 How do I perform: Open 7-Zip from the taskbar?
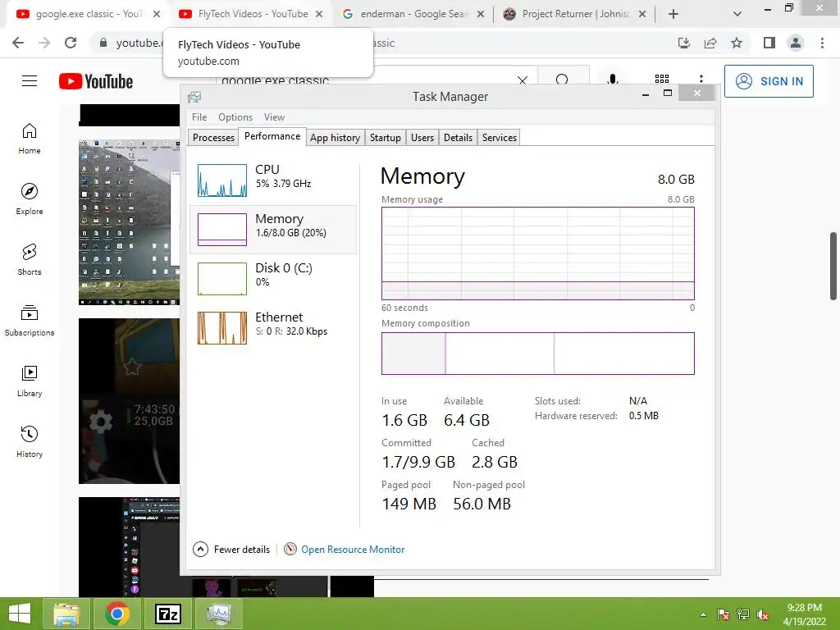(x=167, y=614)
